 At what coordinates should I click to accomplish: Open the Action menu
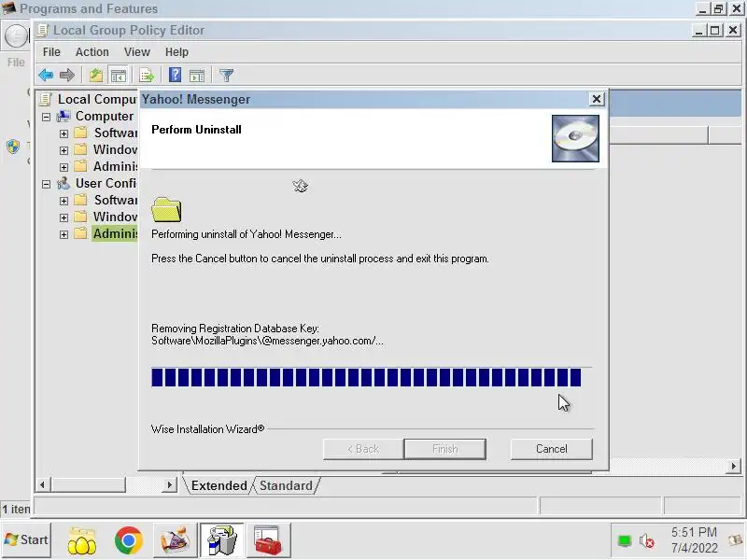point(92,52)
